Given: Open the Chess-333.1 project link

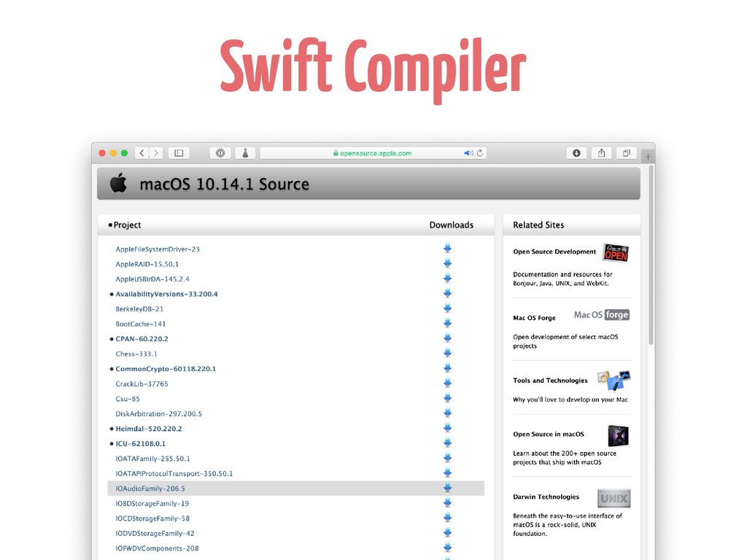Looking at the screenshot, I should 136,354.
